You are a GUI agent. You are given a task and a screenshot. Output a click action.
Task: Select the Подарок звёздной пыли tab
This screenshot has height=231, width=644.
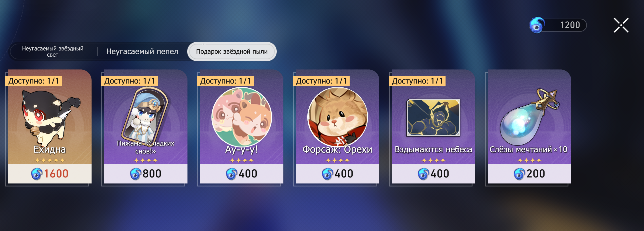coord(232,52)
